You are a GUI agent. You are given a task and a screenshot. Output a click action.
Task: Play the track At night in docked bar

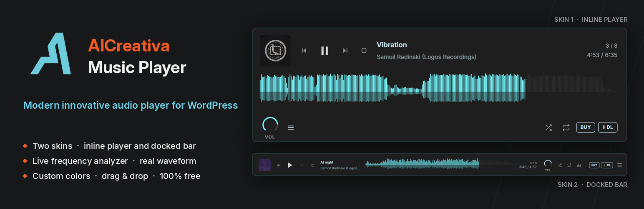[x=290, y=165]
